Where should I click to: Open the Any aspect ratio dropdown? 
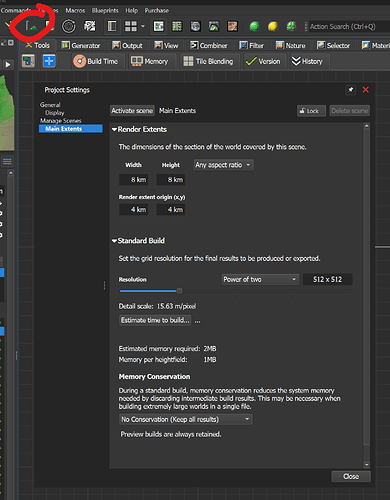tap(223, 165)
